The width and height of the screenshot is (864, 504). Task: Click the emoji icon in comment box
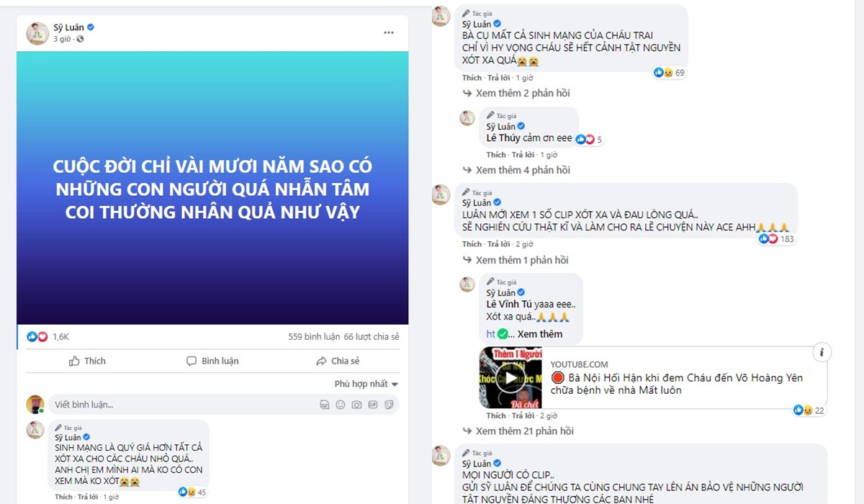pos(341,405)
